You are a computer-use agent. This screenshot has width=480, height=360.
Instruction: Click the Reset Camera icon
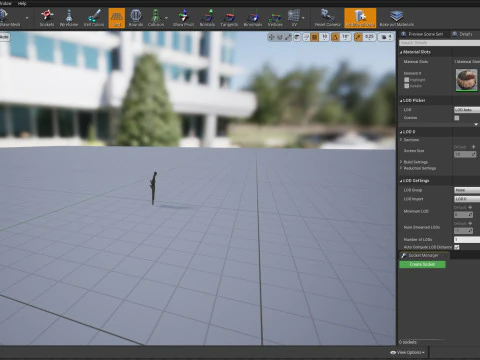point(327,18)
